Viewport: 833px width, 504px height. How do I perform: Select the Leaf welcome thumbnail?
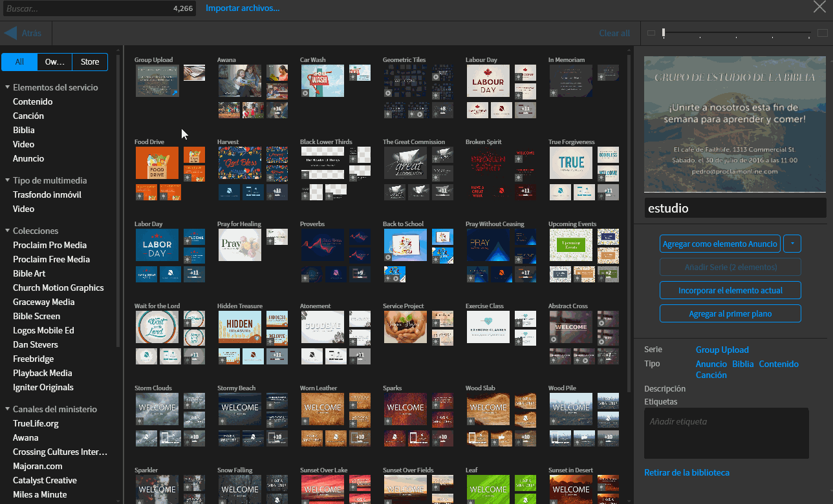point(488,489)
